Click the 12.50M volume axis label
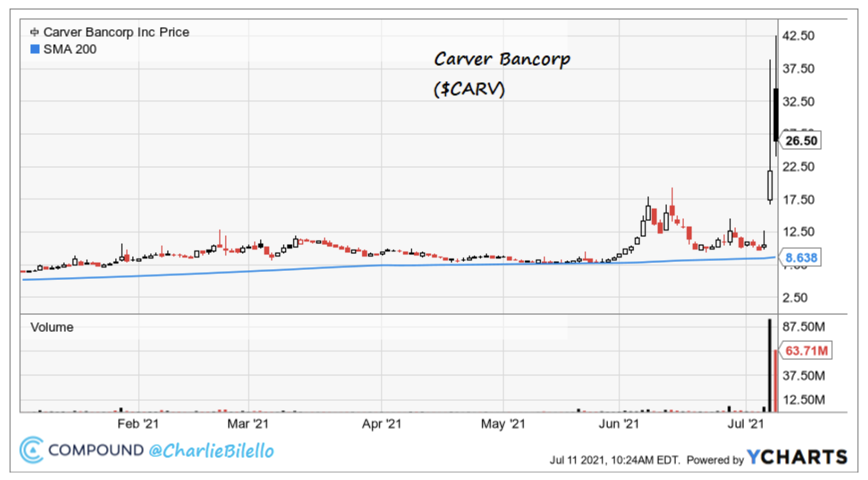Viewport: 868px width, 480px height. (804, 400)
